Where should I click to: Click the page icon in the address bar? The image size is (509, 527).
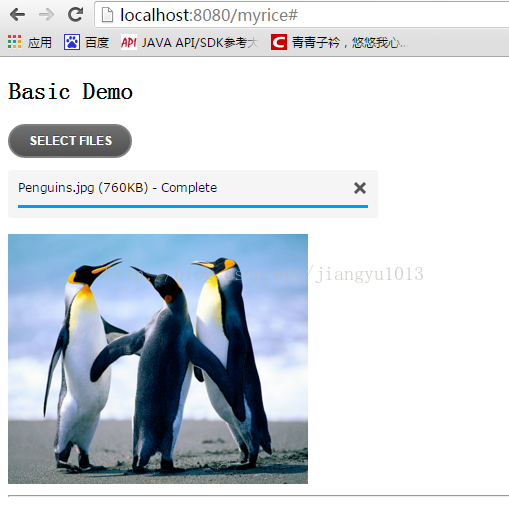(x=107, y=15)
